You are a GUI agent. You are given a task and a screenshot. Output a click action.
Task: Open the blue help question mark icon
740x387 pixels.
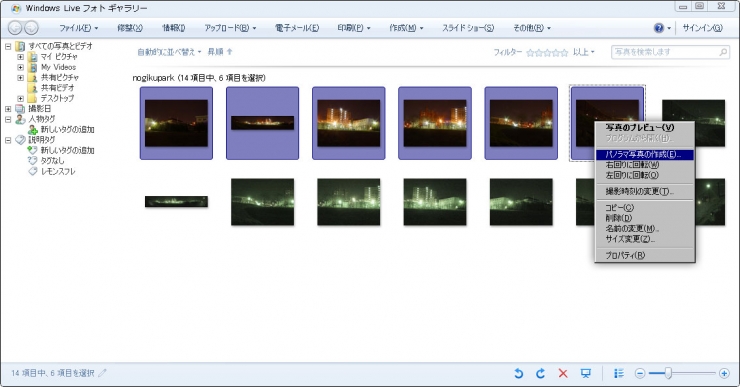pyautogui.click(x=659, y=28)
